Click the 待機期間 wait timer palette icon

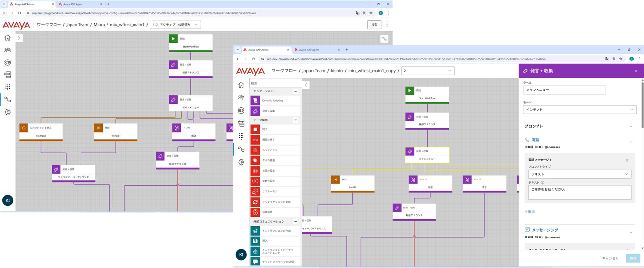[255, 212]
